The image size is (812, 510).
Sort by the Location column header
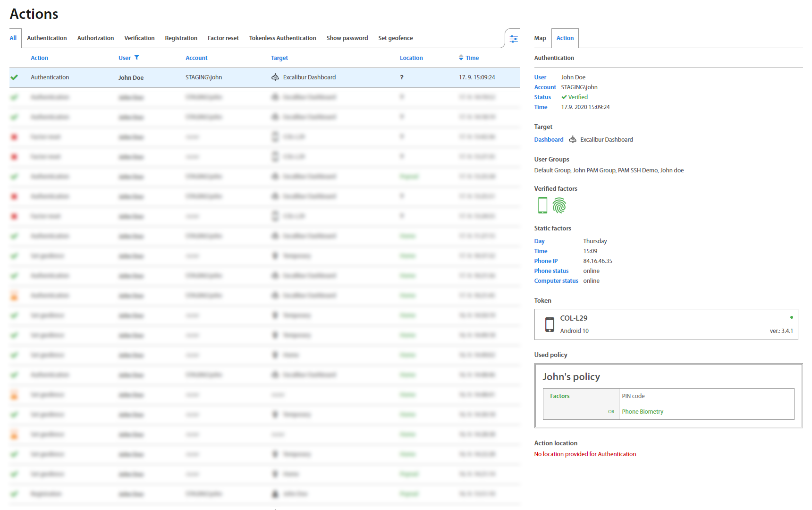411,58
